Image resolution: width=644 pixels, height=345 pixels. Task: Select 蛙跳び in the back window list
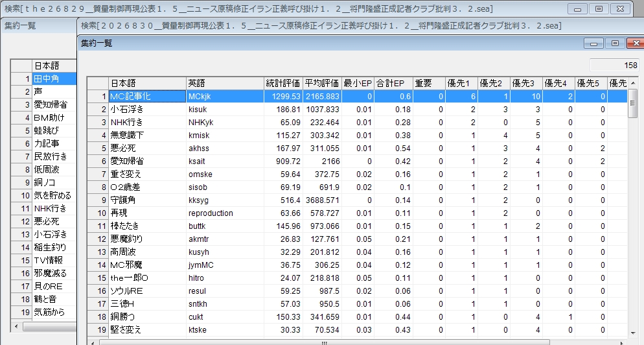coord(54,130)
